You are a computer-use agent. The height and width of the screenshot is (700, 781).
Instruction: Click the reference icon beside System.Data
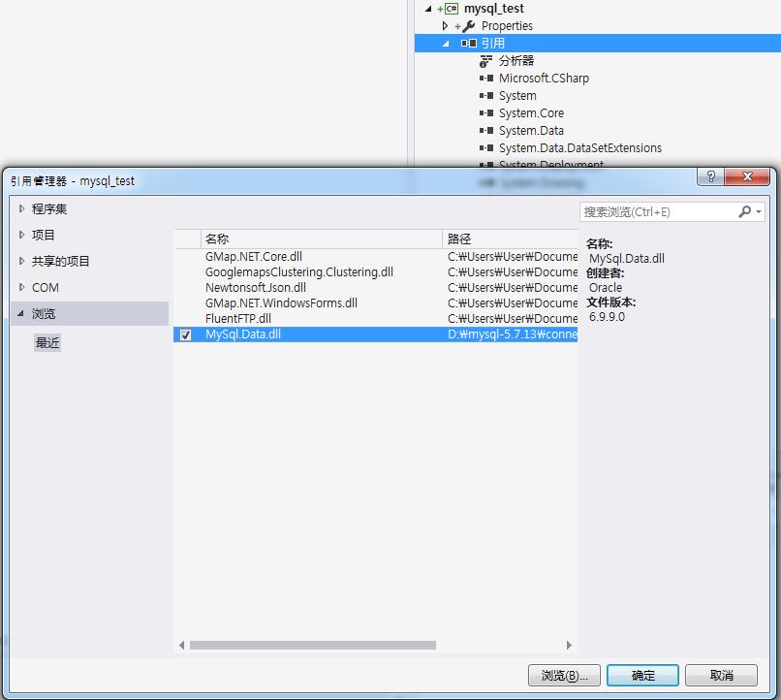click(x=486, y=131)
